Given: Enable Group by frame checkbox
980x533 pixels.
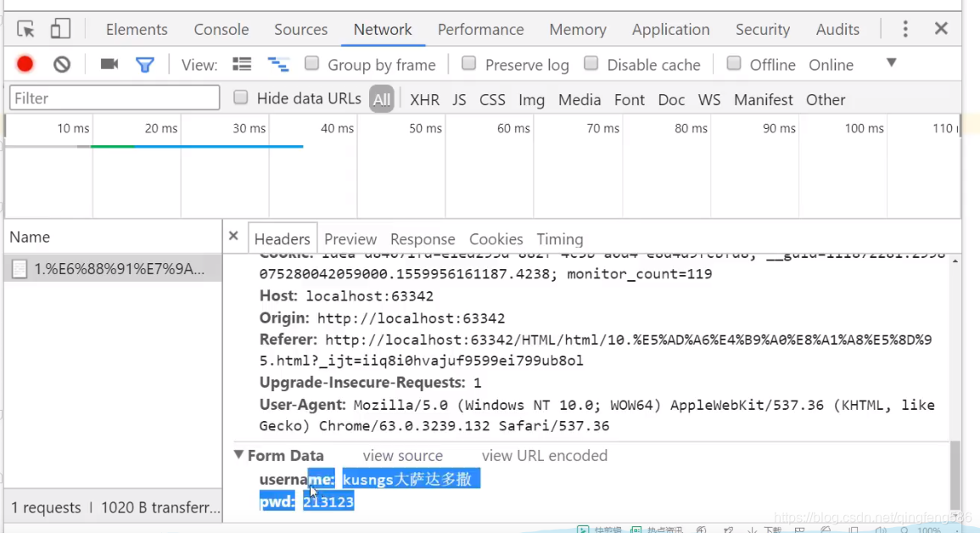Looking at the screenshot, I should coord(312,64).
